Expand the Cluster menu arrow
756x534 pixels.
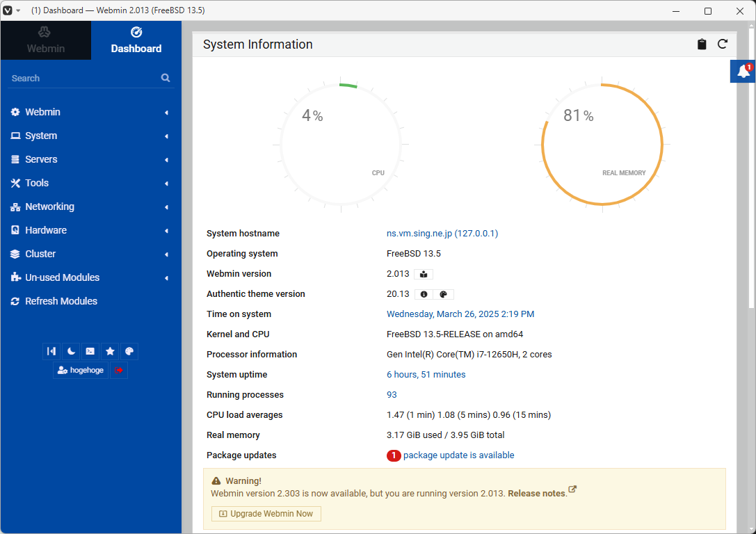166,254
